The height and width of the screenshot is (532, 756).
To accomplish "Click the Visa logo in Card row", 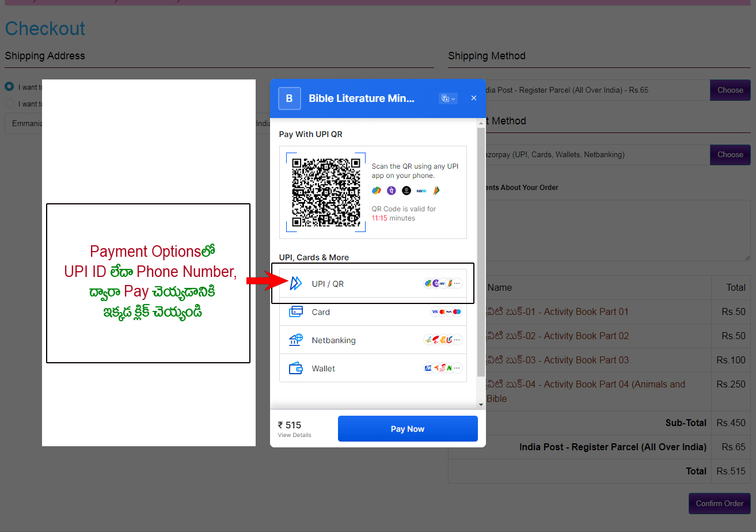I will coord(435,311).
